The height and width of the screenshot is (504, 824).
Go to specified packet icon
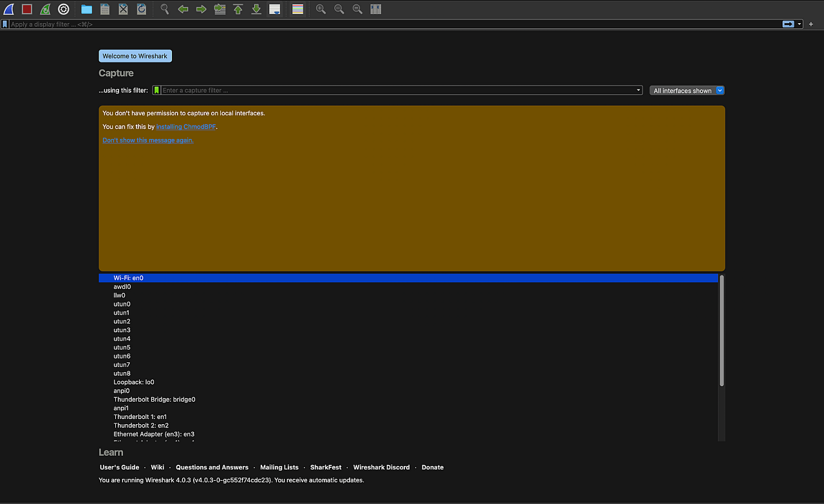(x=220, y=9)
